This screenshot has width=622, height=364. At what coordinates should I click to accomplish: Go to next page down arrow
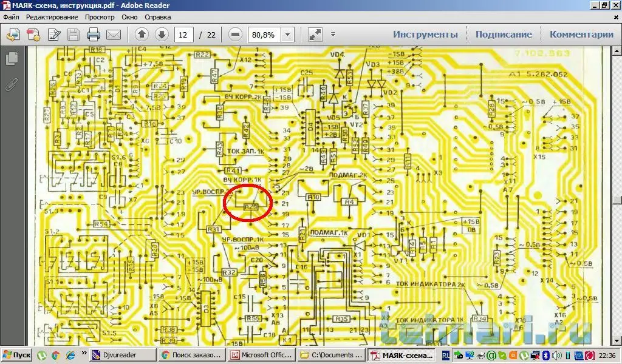point(162,35)
